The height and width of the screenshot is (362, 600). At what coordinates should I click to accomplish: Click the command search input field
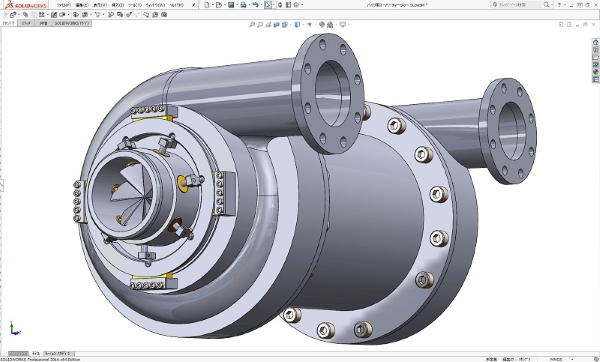pyautogui.click(x=518, y=5)
